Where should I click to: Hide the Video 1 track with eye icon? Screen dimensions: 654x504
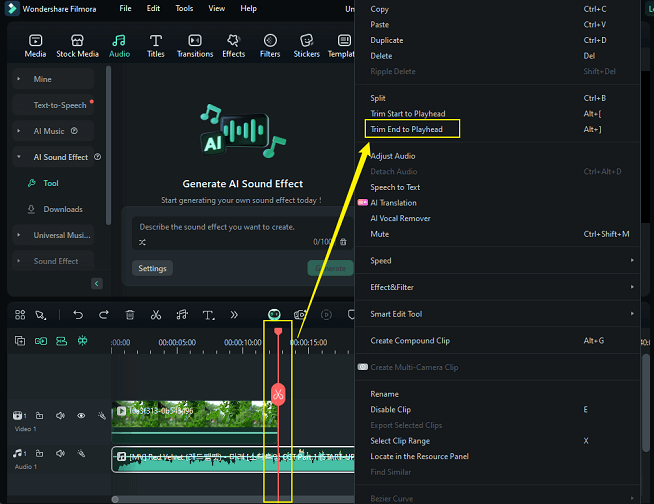tap(81, 416)
